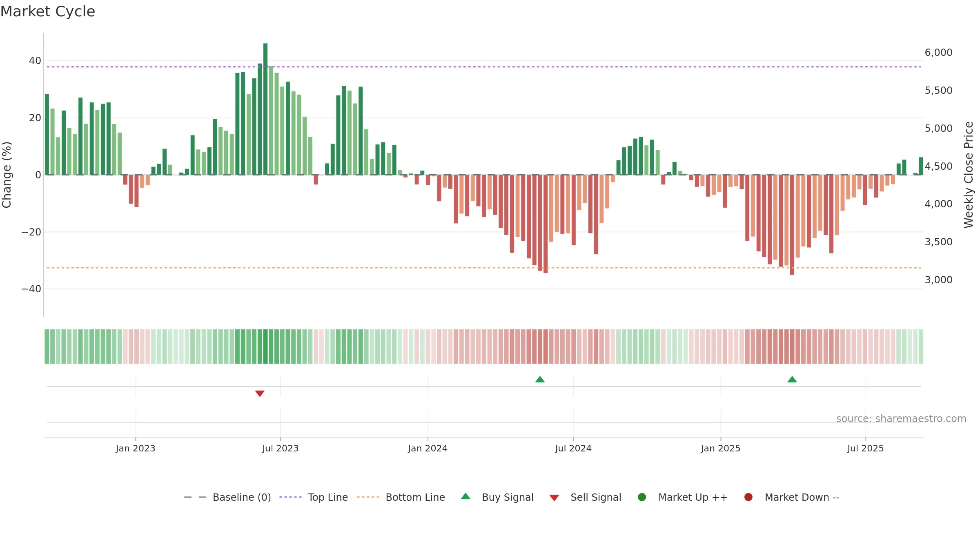Click the purple dotted Top Line

tap(484, 67)
